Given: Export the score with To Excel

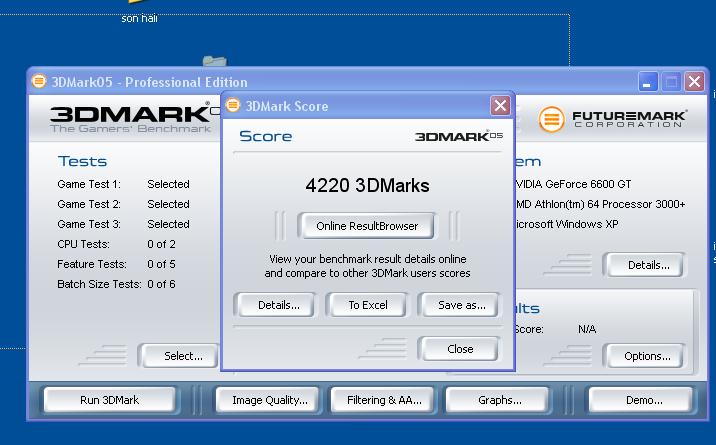Looking at the screenshot, I should (x=368, y=305).
